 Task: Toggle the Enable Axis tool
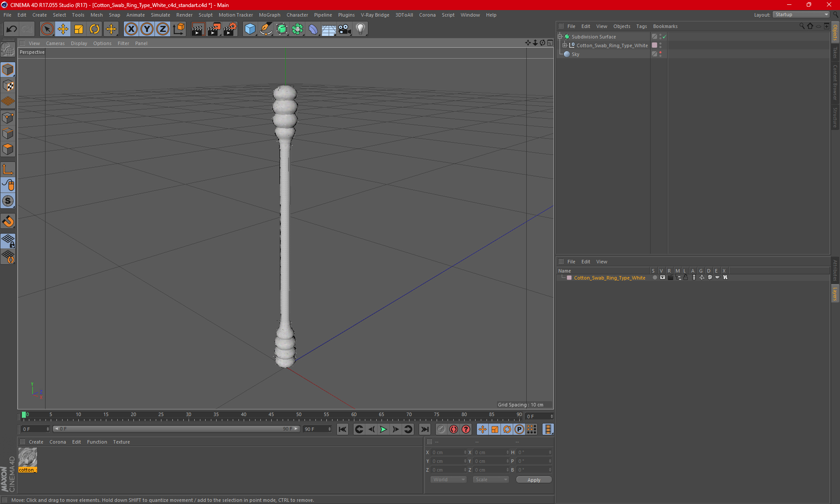(8, 169)
